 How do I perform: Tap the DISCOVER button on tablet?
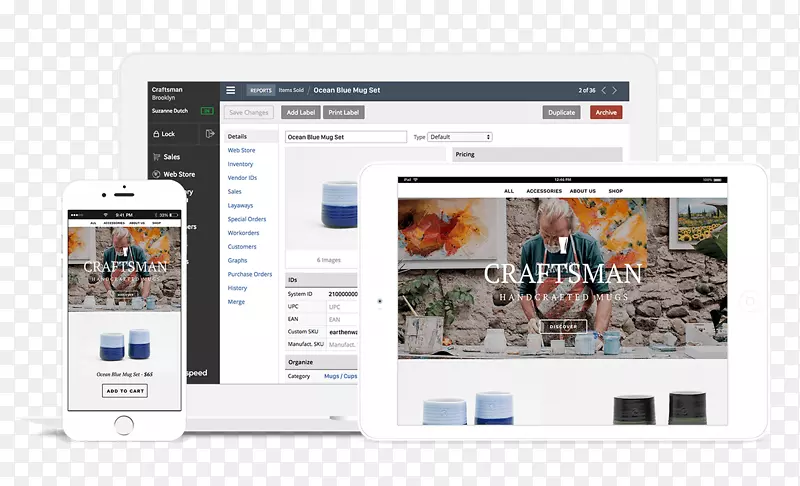click(563, 326)
